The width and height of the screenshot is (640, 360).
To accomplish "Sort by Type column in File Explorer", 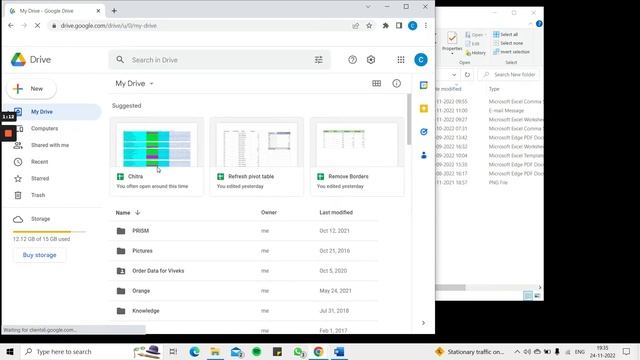I will click(x=494, y=89).
